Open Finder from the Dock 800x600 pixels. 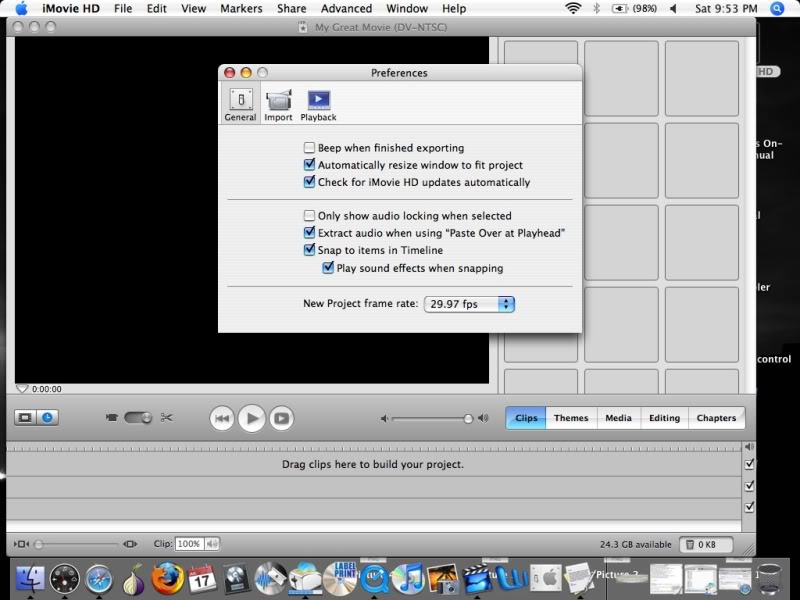[30, 580]
